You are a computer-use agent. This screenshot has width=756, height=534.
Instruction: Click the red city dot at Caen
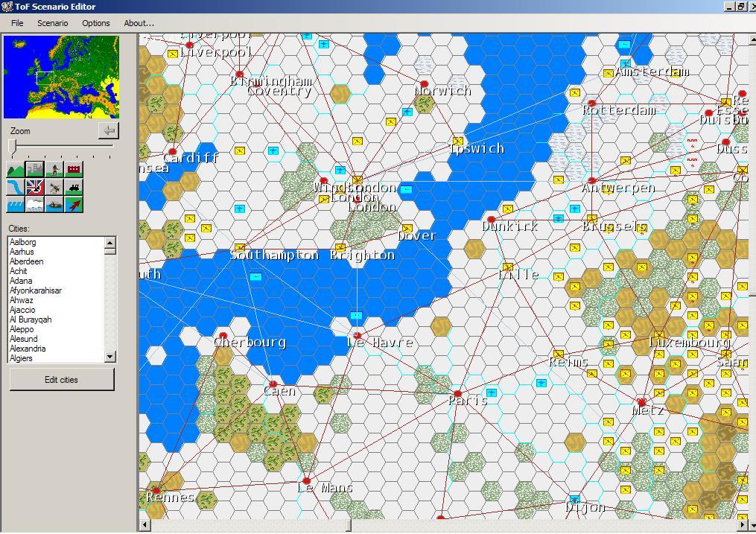coord(273,384)
